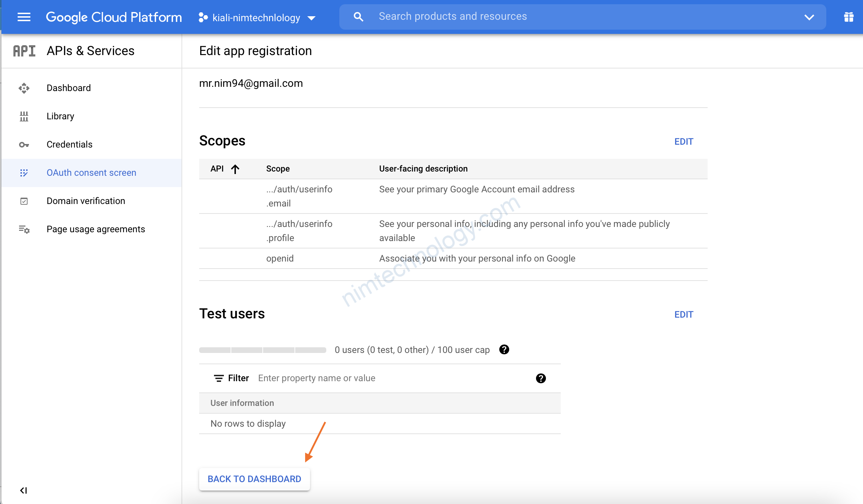
Task: Open help icon beside the filter field
Action: 541,378
